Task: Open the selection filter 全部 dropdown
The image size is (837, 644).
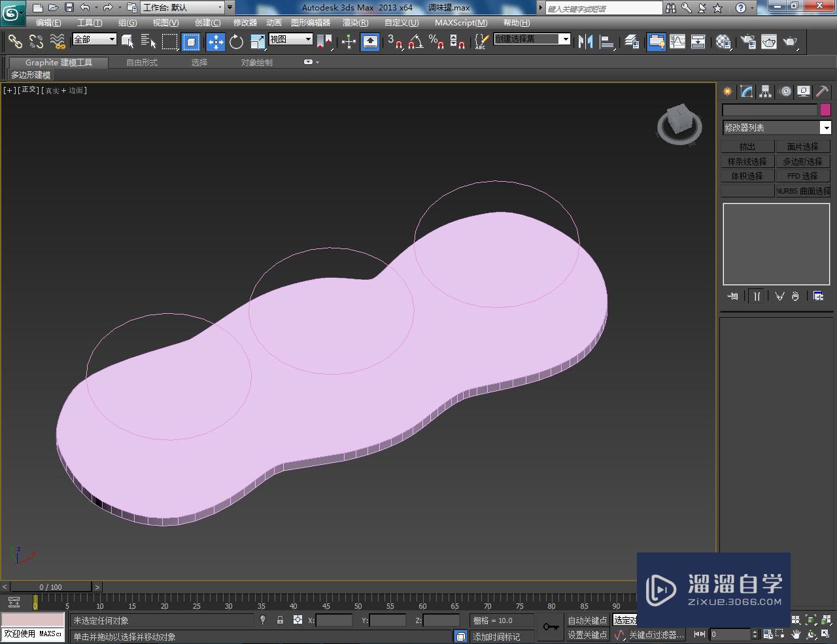Action: (x=94, y=39)
